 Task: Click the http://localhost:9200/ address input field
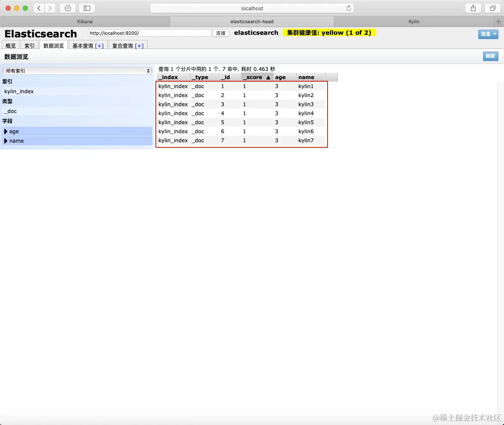149,32
